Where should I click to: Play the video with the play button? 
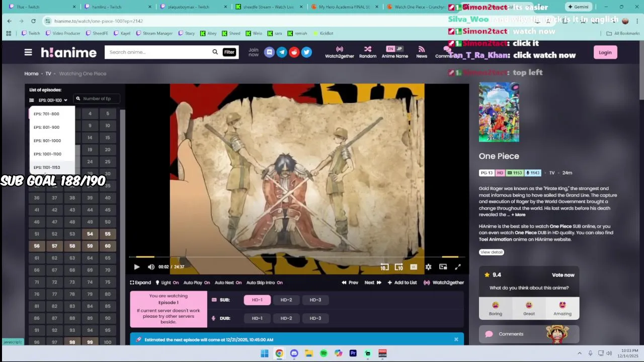click(x=136, y=267)
